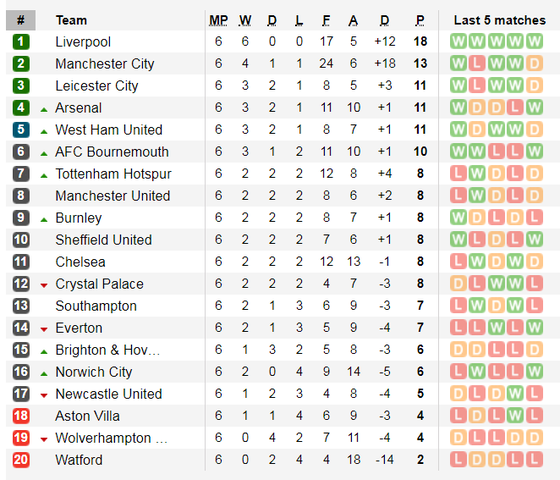Screen dimensions: 560x480
Task: Click the red down arrow beside Everton
Action: [x=44, y=329]
